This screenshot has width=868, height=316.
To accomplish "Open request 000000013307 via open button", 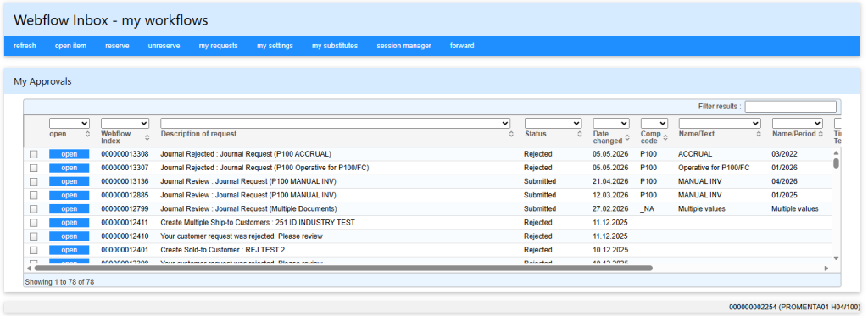I will pyautogui.click(x=70, y=168).
